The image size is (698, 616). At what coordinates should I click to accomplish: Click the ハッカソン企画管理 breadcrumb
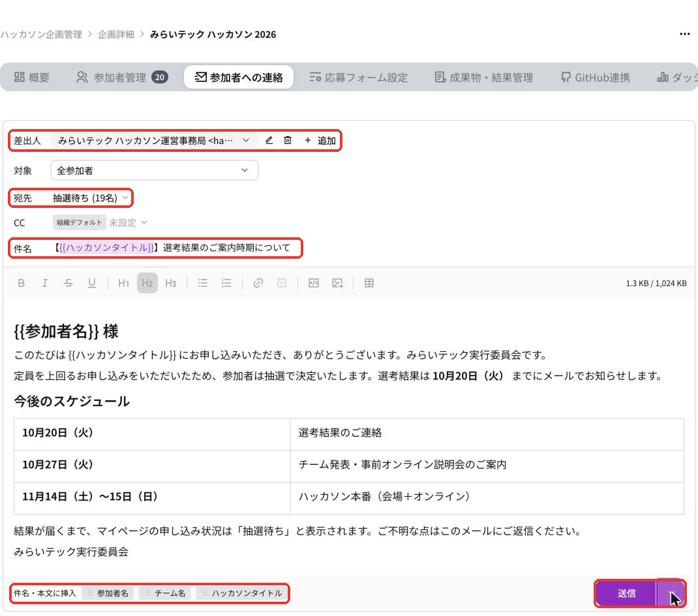coord(41,35)
